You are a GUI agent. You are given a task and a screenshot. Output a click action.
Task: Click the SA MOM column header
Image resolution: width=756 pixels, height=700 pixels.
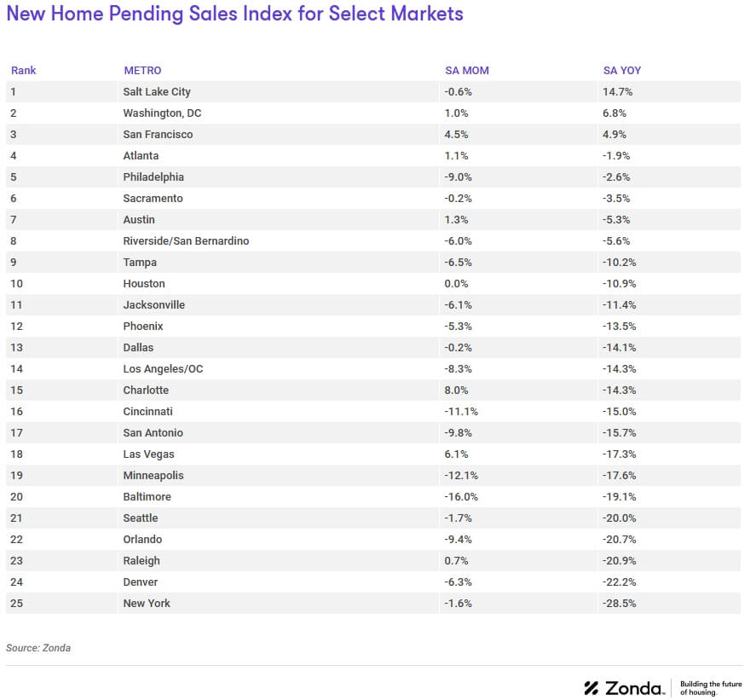467,71
